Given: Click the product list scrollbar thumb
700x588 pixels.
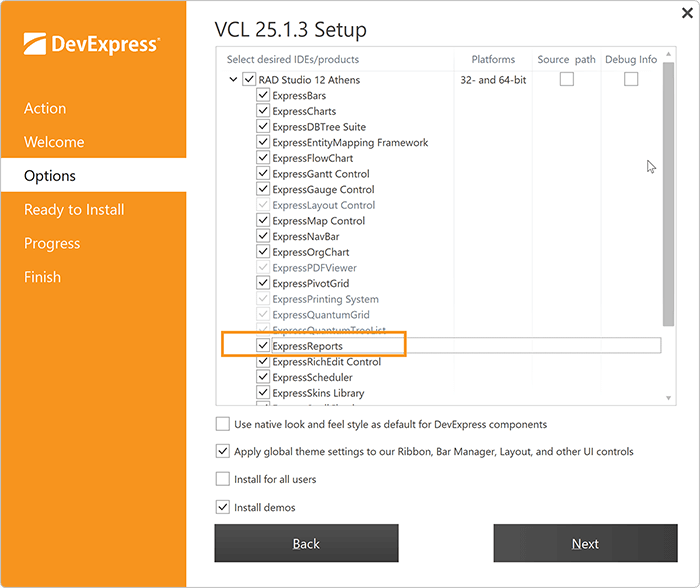Looking at the screenshot, I should [x=668, y=194].
